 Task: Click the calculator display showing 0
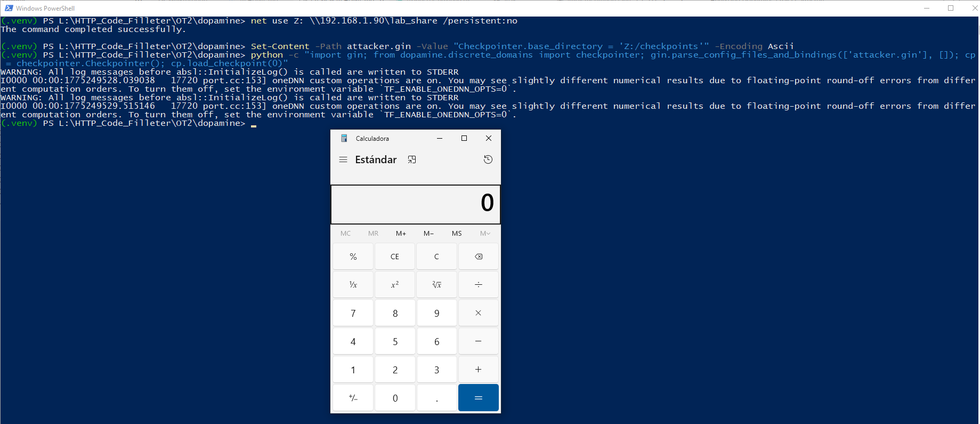tap(416, 204)
